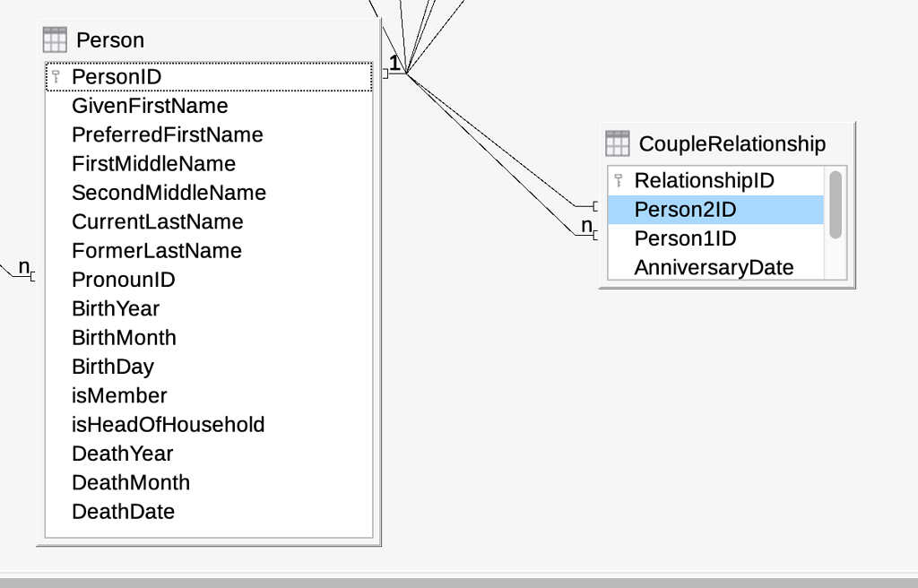Click the CoupleRelationship table title
Screen dimensions: 918x588
tap(732, 143)
